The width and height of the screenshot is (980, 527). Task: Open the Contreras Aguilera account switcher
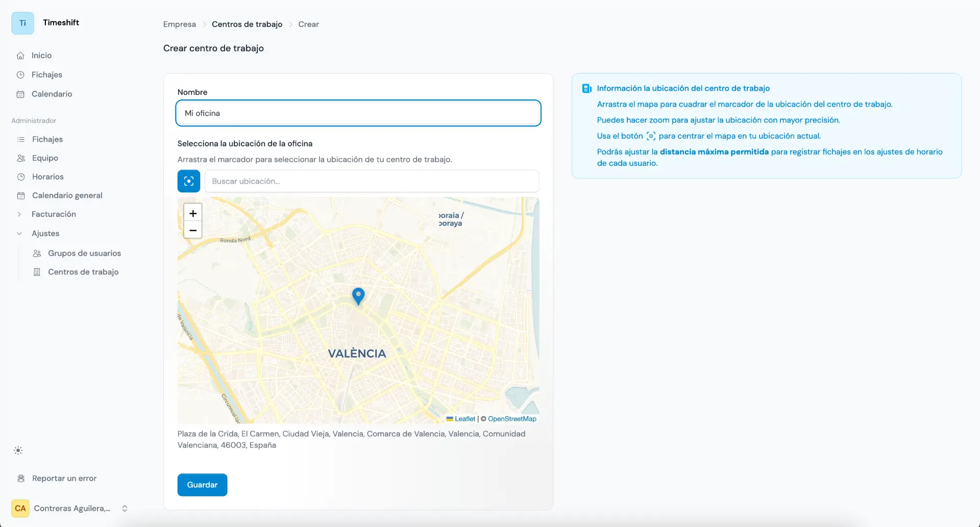(x=125, y=508)
